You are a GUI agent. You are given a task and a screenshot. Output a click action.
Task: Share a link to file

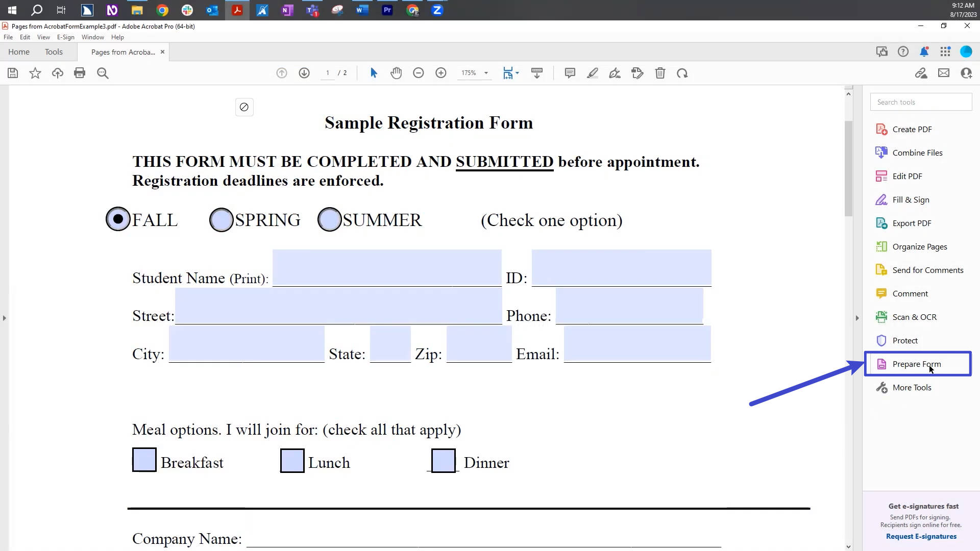tap(921, 73)
